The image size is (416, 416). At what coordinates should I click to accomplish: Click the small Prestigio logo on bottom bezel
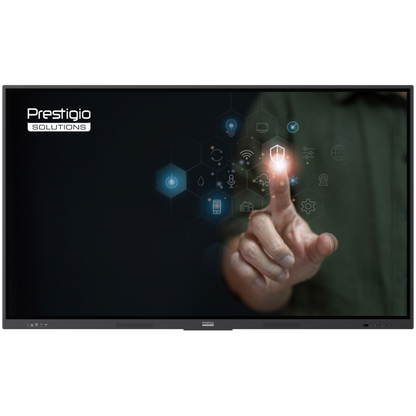coord(208,324)
